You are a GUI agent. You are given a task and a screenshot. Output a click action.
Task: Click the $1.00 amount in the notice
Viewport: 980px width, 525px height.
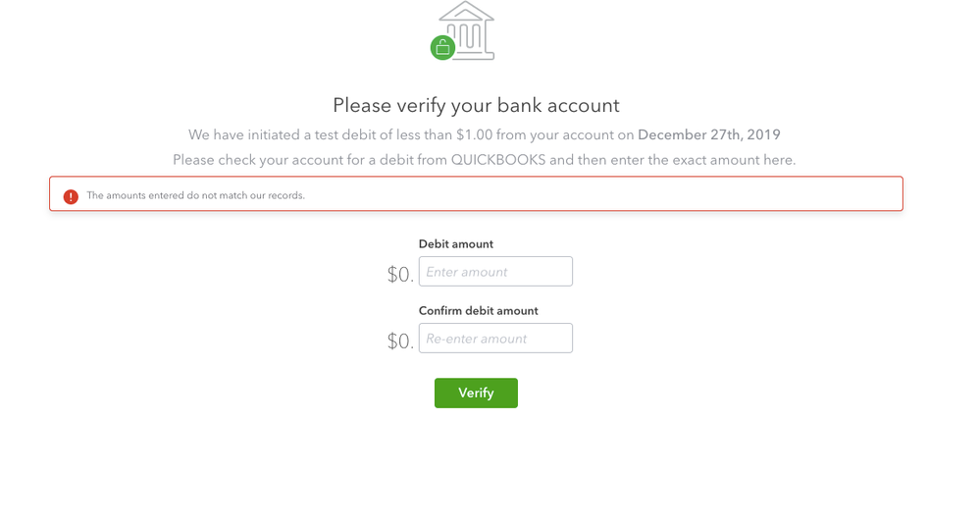pyautogui.click(x=474, y=134)
